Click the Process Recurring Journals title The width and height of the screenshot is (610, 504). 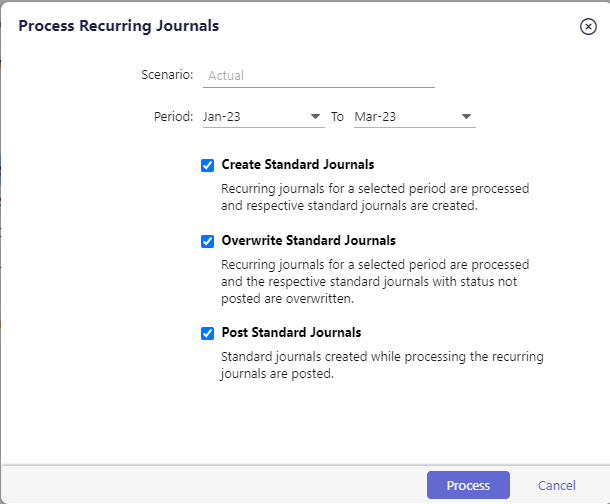[x=119, y=26]
